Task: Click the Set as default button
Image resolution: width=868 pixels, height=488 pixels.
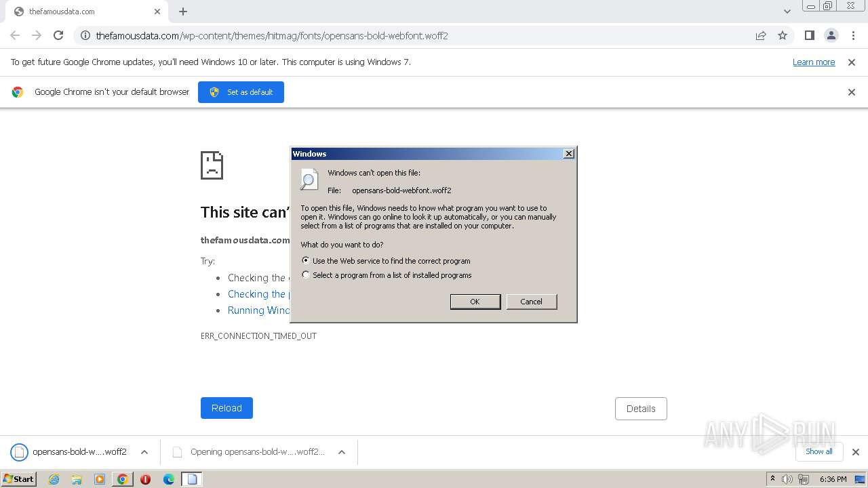Action: (x=241, y=92)
